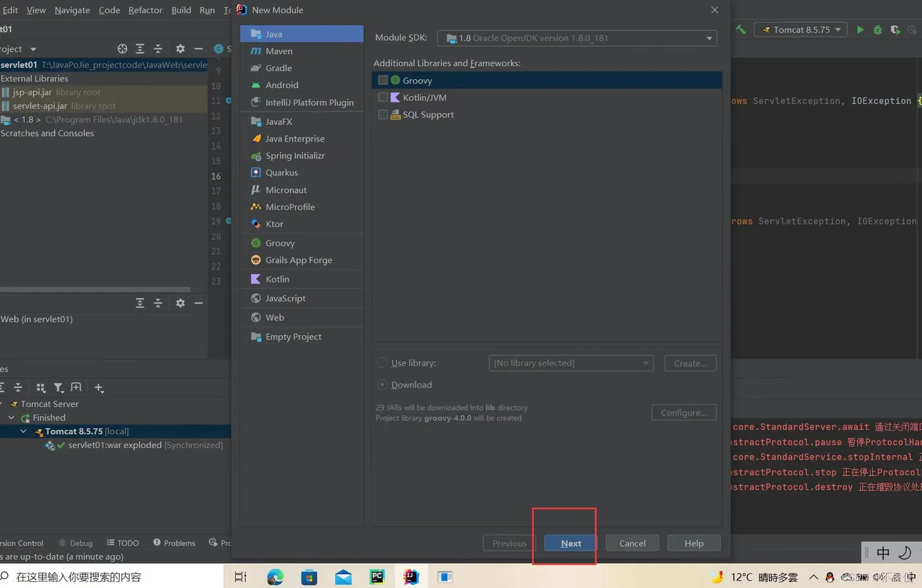Select Maven module type

[302, 51]
